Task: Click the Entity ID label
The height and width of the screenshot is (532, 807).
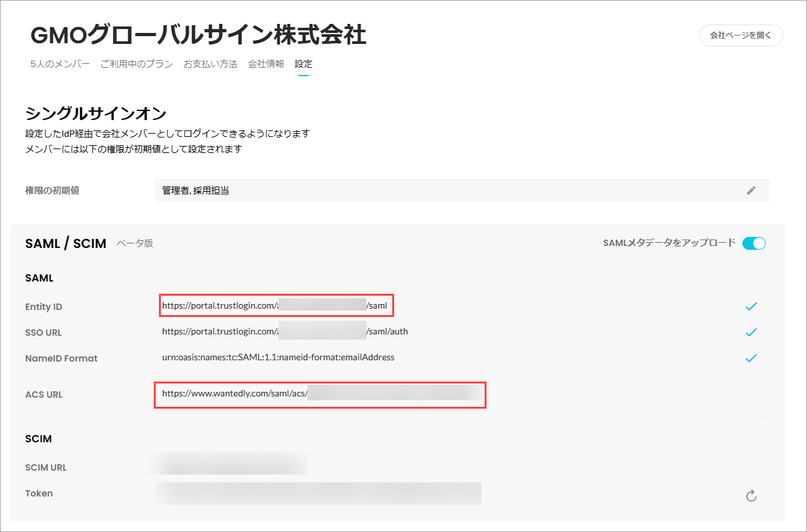Action: 44,307
